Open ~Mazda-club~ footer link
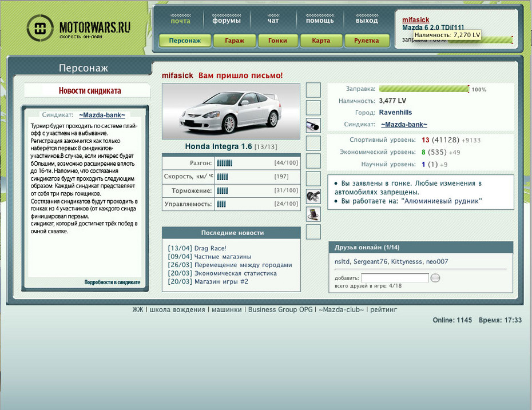Image resolution: width=532 pixels, height=410 pixels. click(342, 309)
